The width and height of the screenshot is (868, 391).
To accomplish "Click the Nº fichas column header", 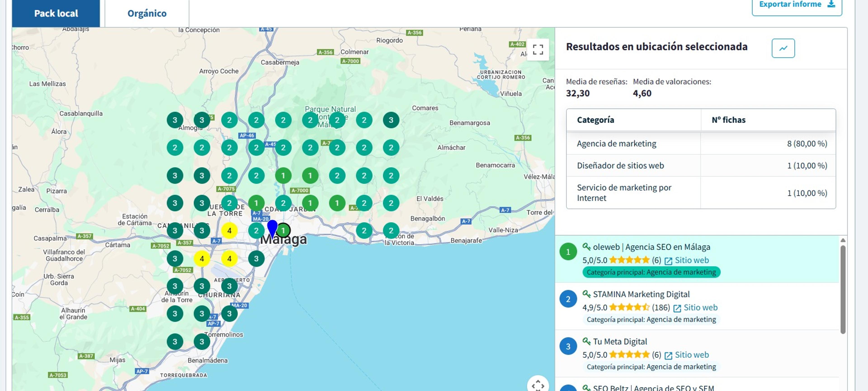I will [768, 120].
